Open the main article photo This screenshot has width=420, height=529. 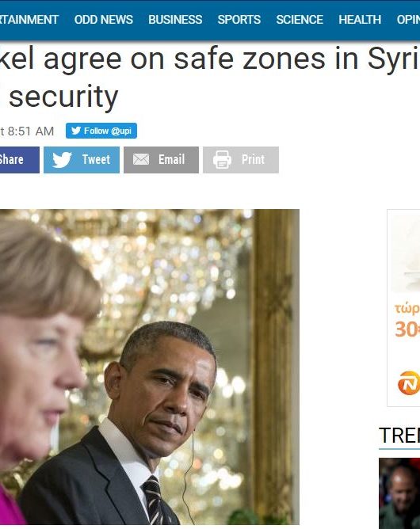[x=150, y=367]
